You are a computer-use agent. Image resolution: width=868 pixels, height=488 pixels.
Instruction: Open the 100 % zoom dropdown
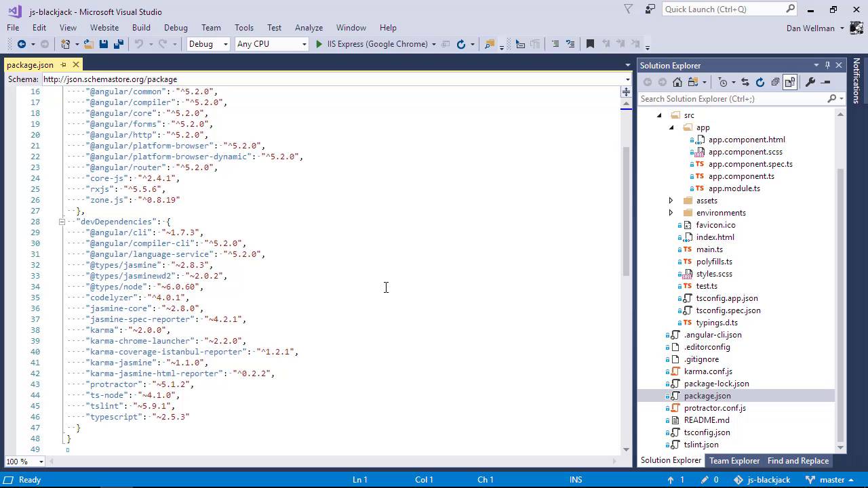coord(41,462)
